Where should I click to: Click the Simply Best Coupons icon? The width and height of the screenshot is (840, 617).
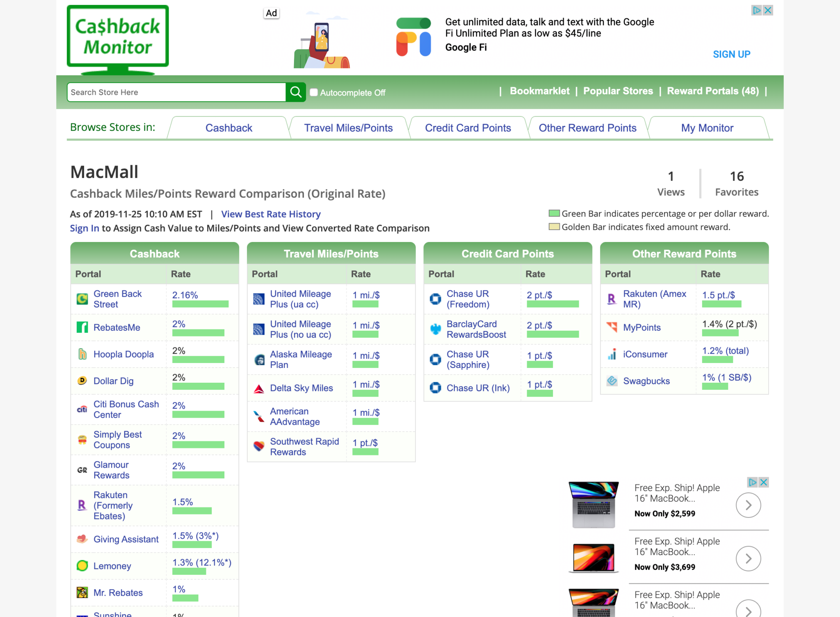tap(82, 440)
